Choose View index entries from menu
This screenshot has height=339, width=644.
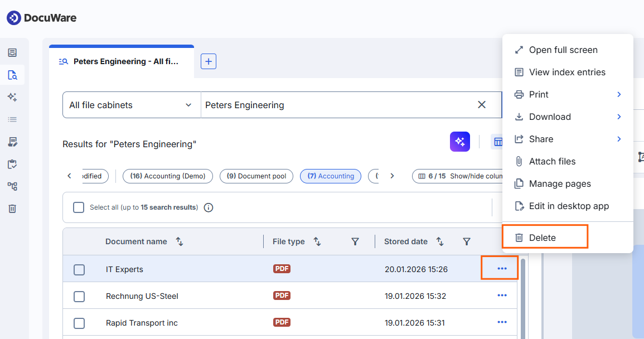coord(568,72)
